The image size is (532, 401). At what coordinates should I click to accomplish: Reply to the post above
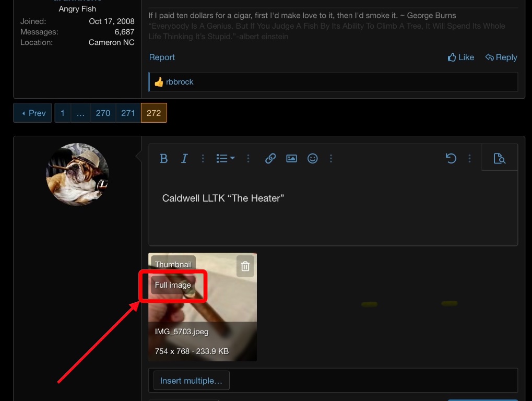pos(501,57)
